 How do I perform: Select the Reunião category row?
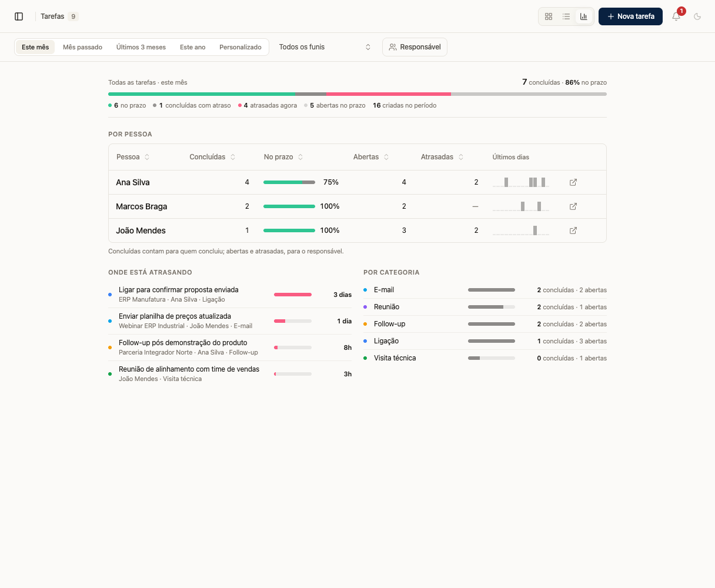point(485,307)
